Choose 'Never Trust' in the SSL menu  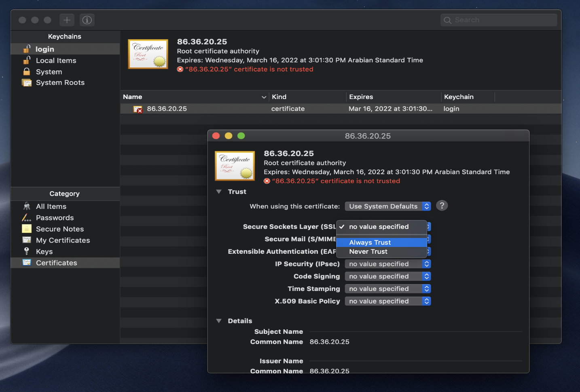coord(381,251)
